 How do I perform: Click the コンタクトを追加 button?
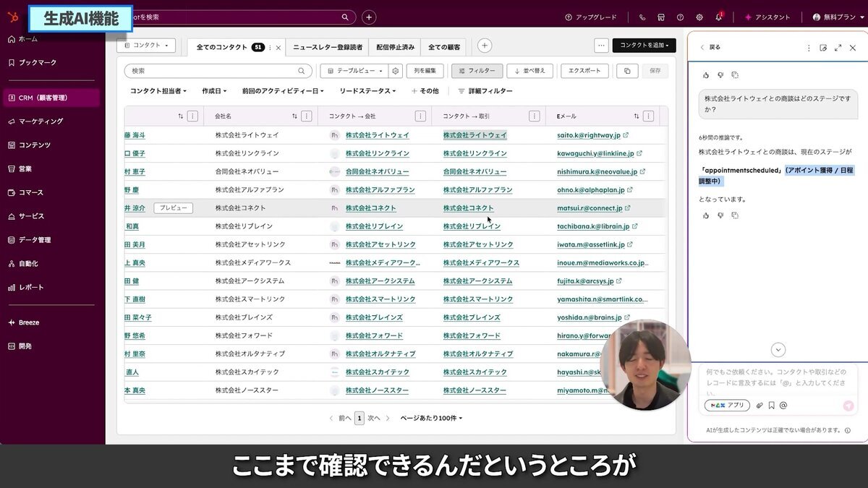[644, 45]
